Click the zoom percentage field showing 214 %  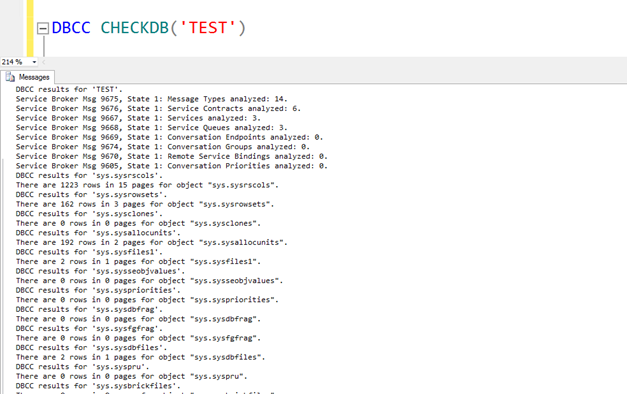[15, 62]
